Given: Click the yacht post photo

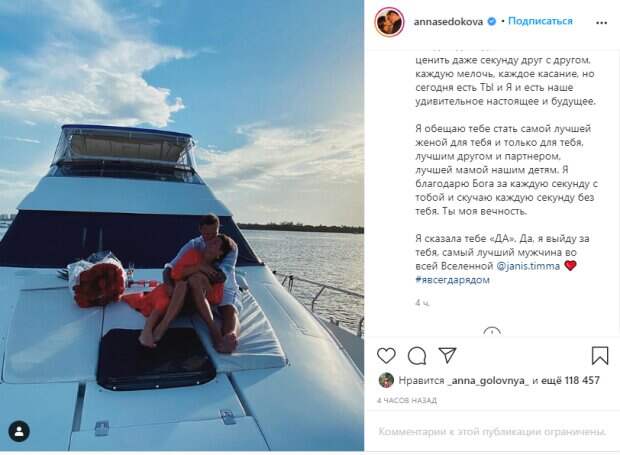Looking at the screenshot, I should pos(182,225).
